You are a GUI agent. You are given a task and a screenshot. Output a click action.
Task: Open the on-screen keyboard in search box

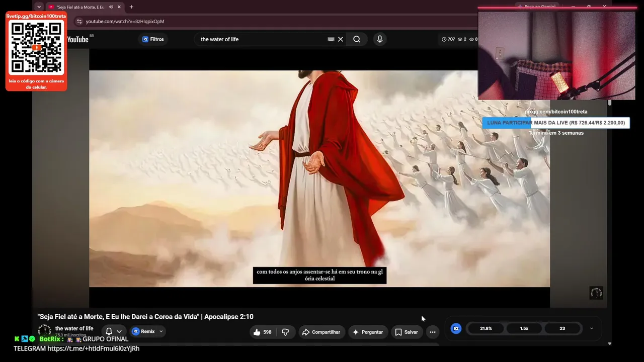pyautogui.click(x=331, y=39)
